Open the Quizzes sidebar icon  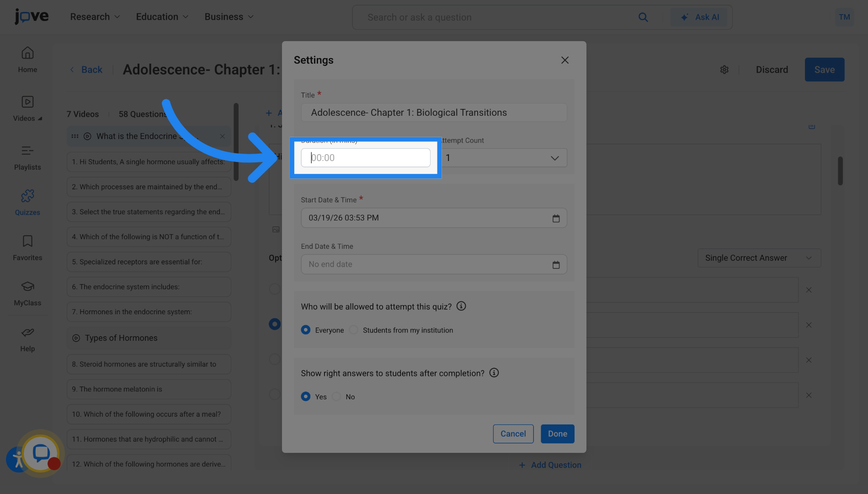coord(27,196)
